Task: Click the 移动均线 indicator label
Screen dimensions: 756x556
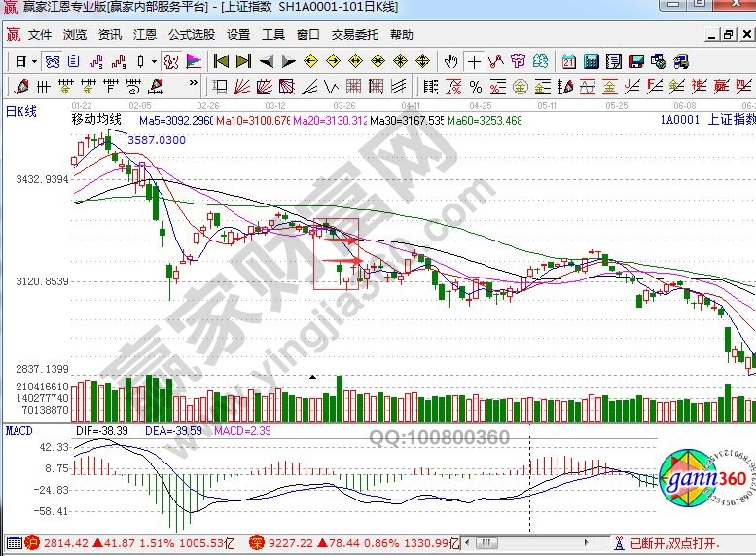Action: (96, 120)
